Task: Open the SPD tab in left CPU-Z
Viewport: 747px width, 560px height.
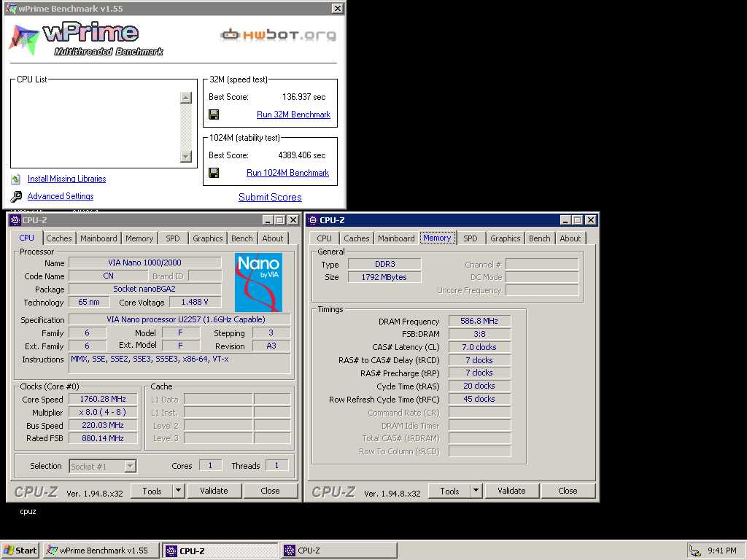Action: [x=173, y=238]
